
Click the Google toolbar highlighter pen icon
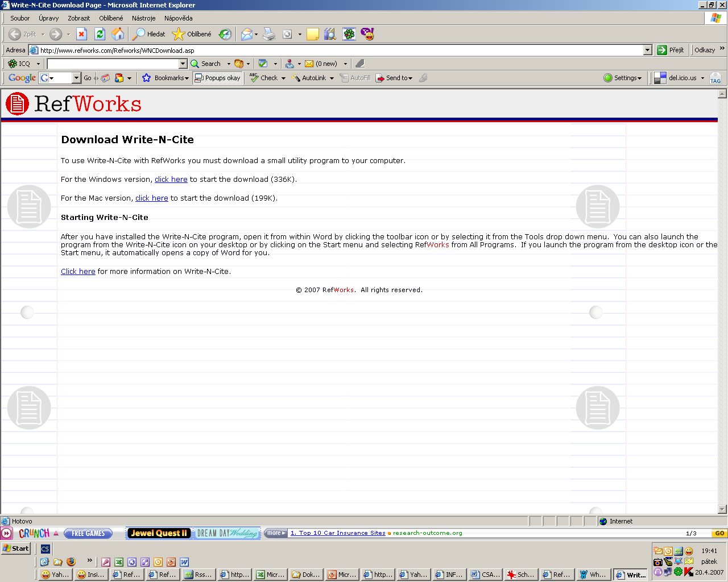coord(423,78)
